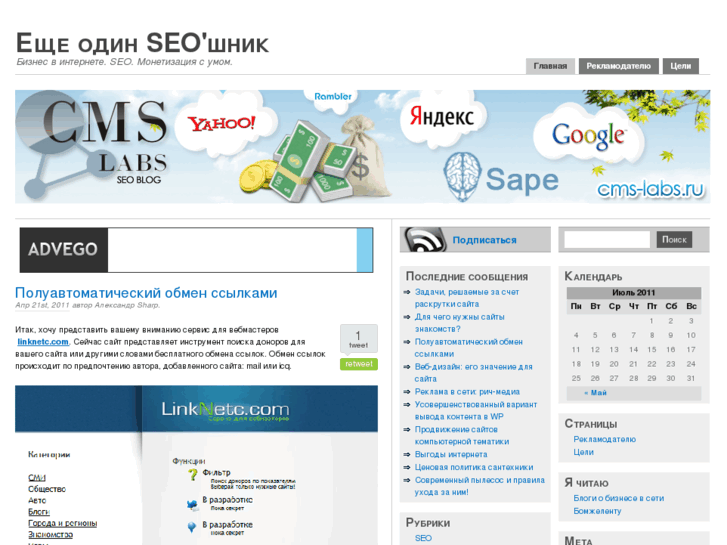This screenshot has height=545, width=727.
Task: Open post Усовершенствованный вариант вывода контента в WP
Action: [x=476, y=410]
